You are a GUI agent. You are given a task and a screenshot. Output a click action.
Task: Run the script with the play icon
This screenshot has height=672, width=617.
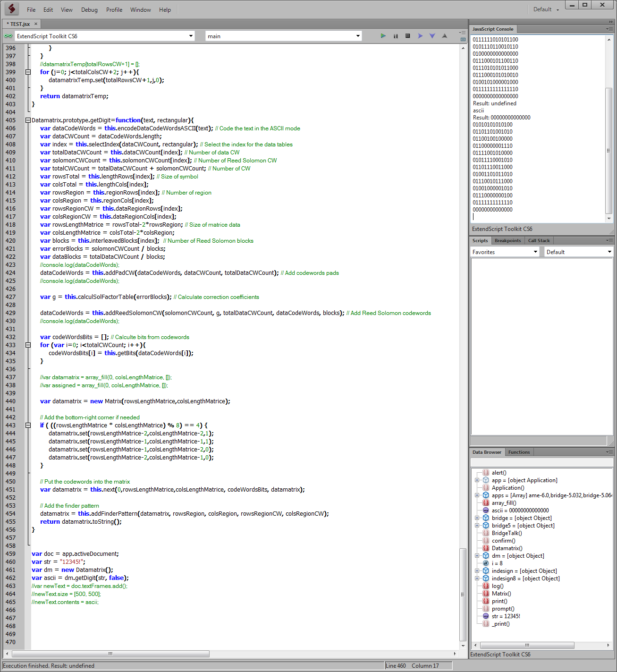pos(383,36)
